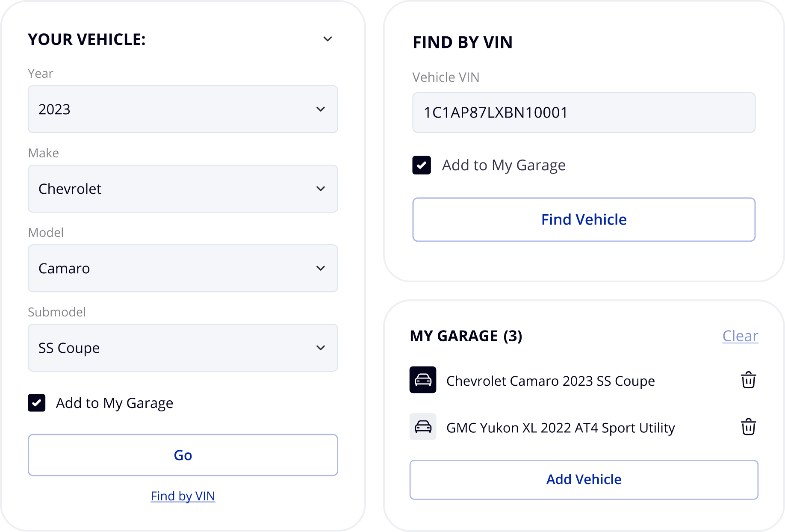
Task: Click the Year dropdown chevron arrow
Action: (321, 109)
